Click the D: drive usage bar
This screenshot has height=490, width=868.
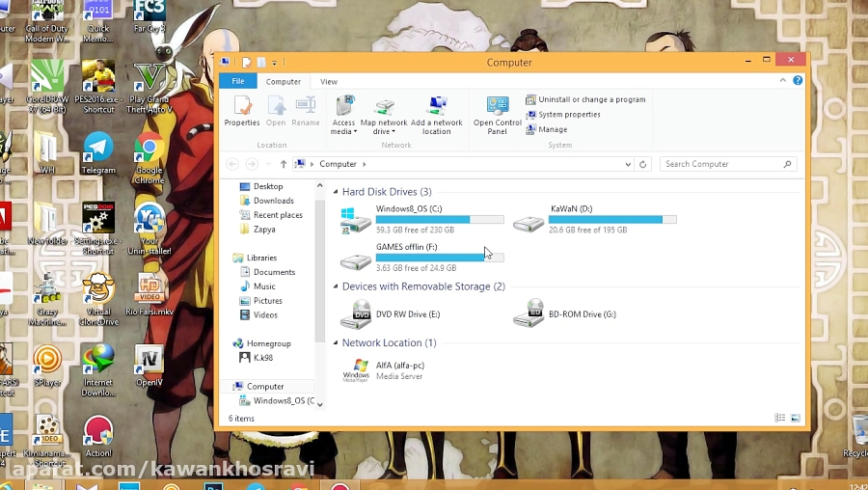pos(612,220)
